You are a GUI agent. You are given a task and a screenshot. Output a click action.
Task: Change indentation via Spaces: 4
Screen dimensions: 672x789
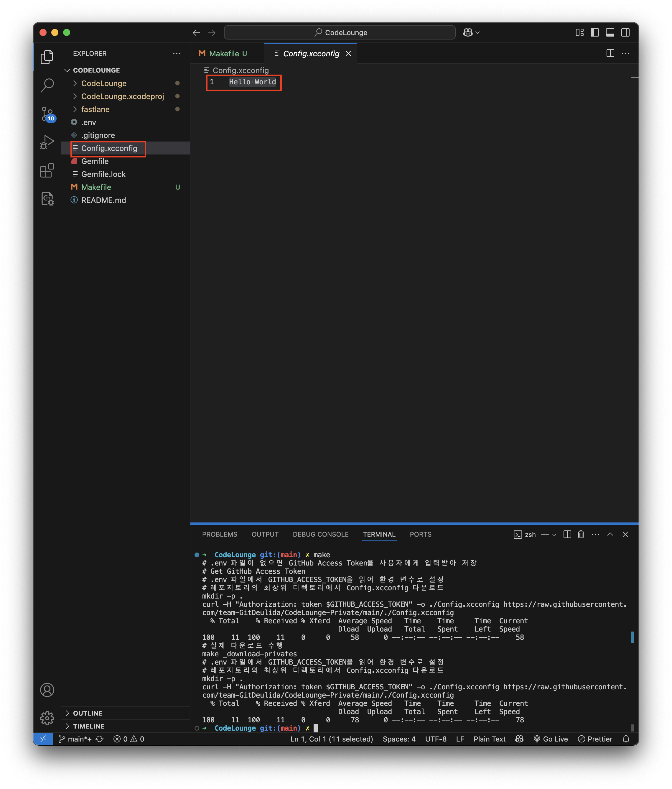tap(399, 739)
